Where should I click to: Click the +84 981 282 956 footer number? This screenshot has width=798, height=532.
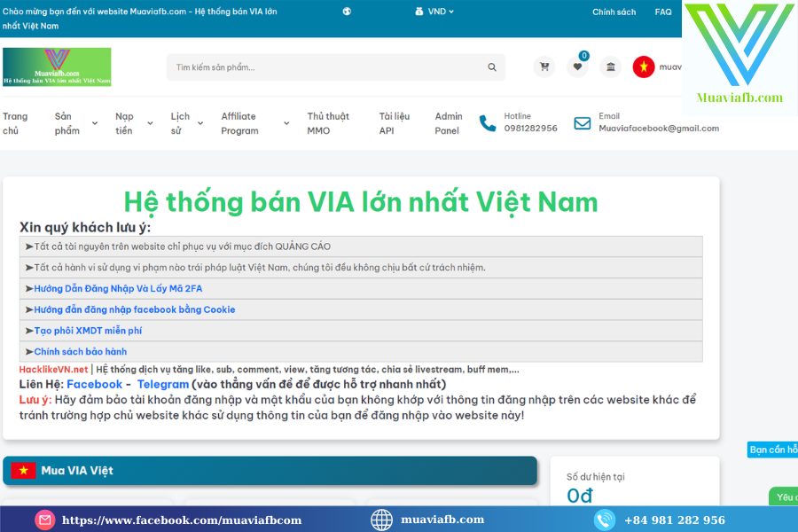pyautogui.click(x=675, y=520)
